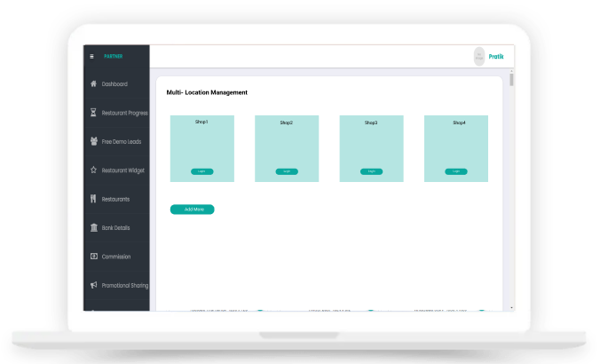Screen dimensions: 608x364
Task: Select the Free Demo Leads people icon
Action: 93,141
